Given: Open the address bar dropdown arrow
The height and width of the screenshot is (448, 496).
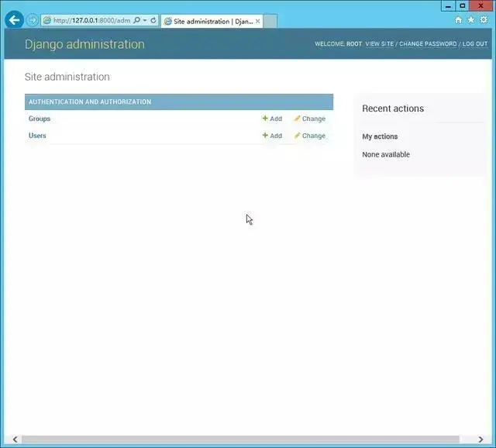Looking at the screenshot, I should pyautogui.click(x=145, y=20).
